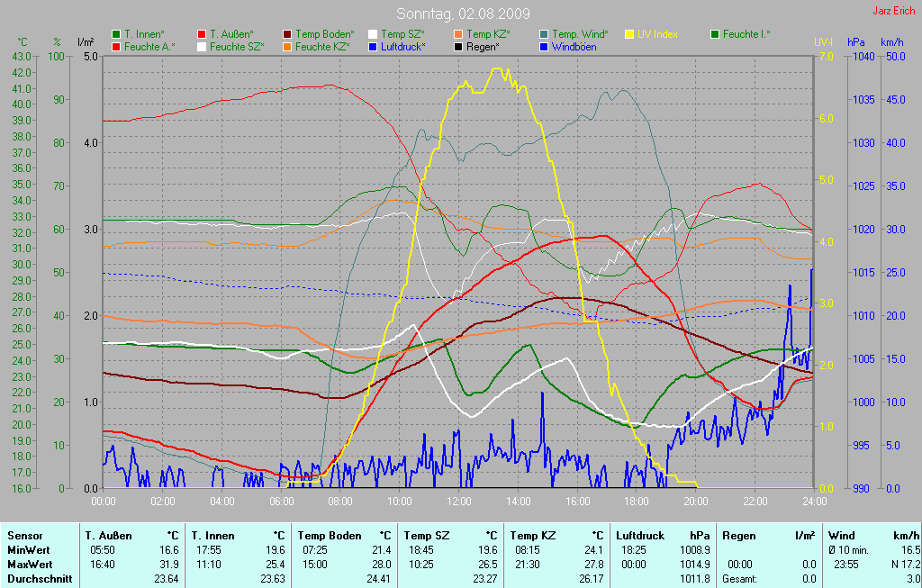Image resolution: width=922 pixels, height=588 pixels.
Task: Click the hPa axis unit label
Action: 856,42
